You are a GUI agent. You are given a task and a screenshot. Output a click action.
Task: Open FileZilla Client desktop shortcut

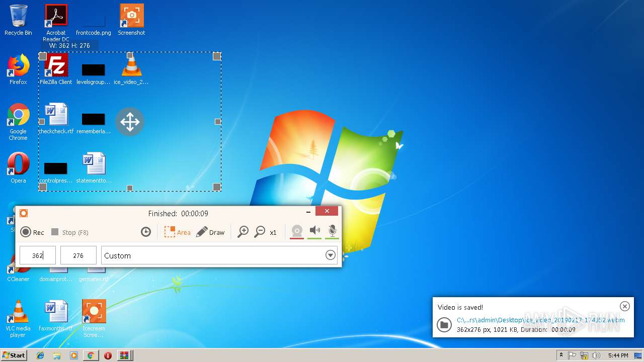coord(56,69)
